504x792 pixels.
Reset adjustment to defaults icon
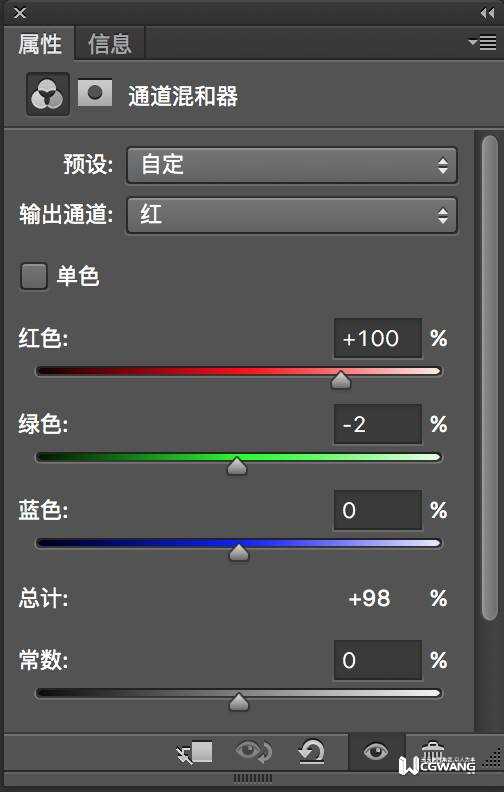pyautogui.click(x=311, y=752)
